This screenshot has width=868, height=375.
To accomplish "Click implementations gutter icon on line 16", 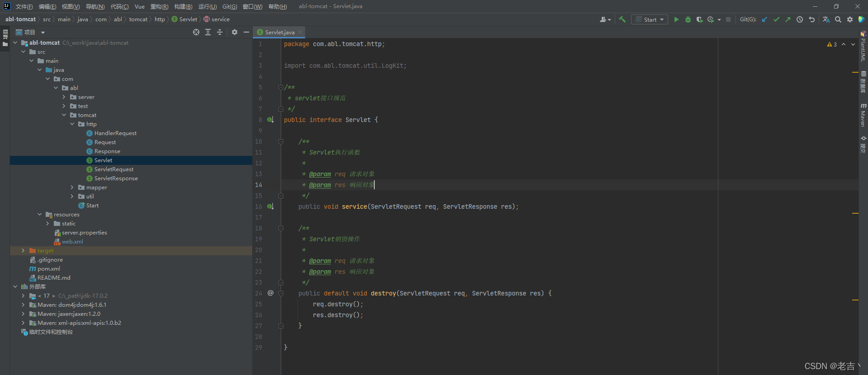I will coord(270,206).
